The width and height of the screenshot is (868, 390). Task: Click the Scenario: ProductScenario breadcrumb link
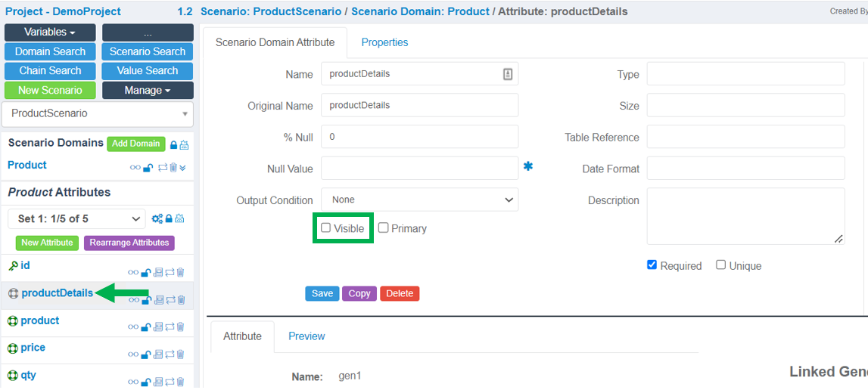[271, 11]
